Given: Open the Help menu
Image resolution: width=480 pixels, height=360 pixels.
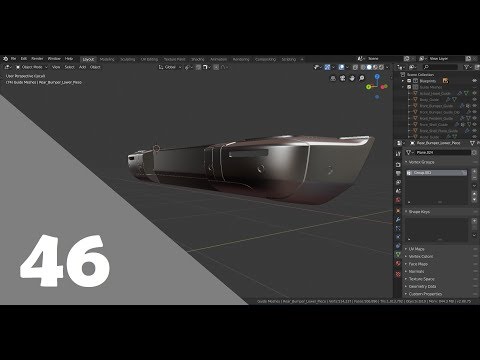Looking at the screenshot, I should [x=69, y=59].
